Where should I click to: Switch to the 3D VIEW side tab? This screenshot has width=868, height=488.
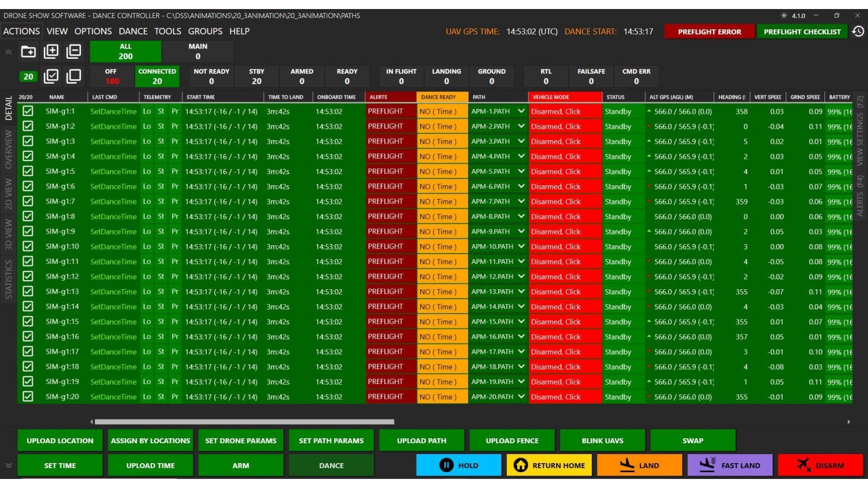pos(8,234)
